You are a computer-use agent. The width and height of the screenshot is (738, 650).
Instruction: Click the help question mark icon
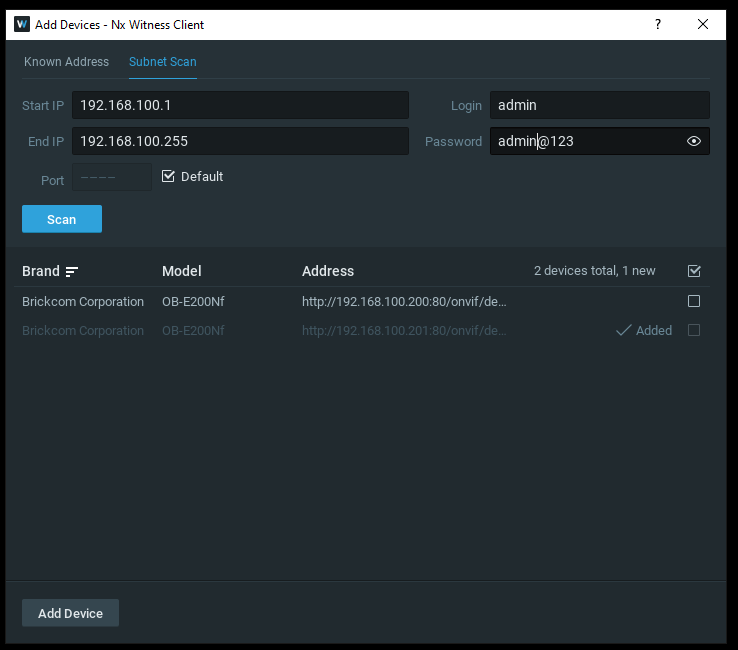657,24
